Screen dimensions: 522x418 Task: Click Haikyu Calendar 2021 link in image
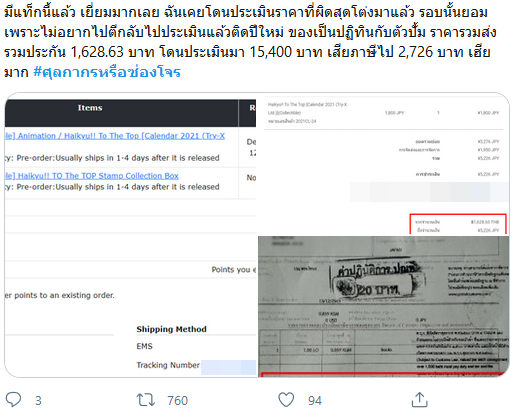[x=115, y=136]
